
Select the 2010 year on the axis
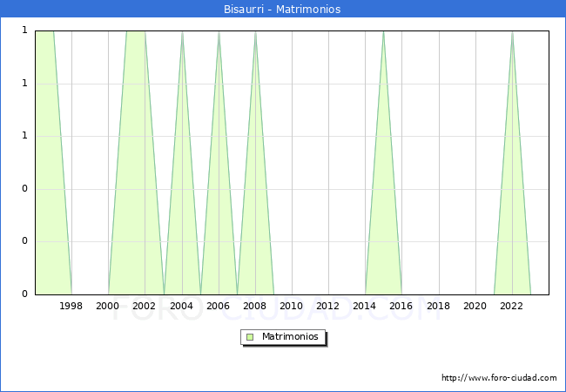[x=292, y=306]
